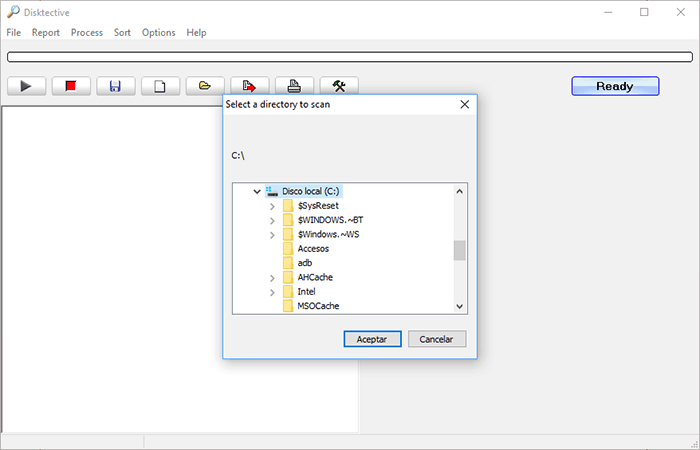This screenshot has height=450, width=700.
Task: Expand the AHCache folder
Action: (272, 278)
